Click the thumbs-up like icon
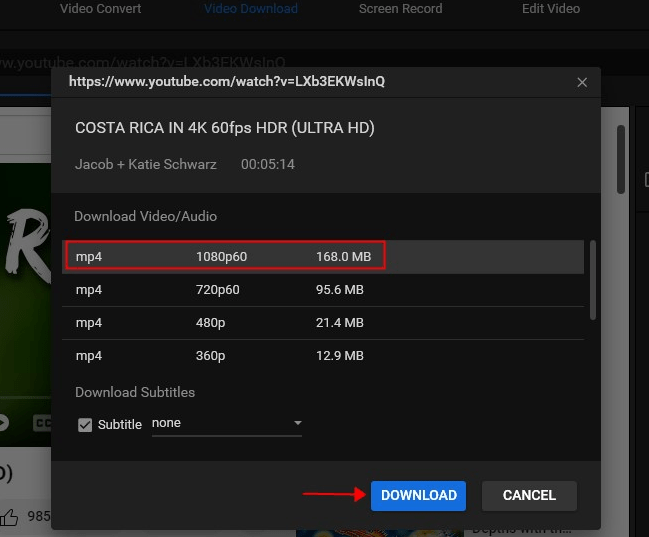The image size is (649, 537). 9,517
